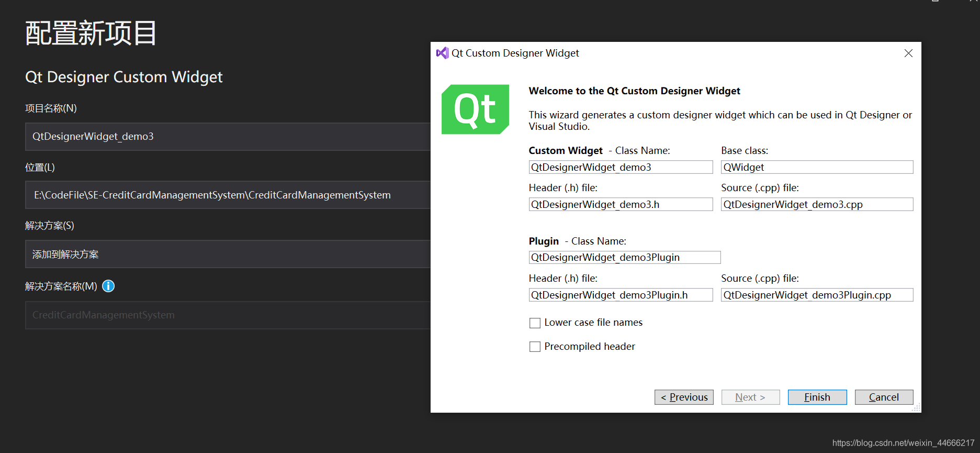Click the Qt logo in the wizard

[x=475, y=109]
